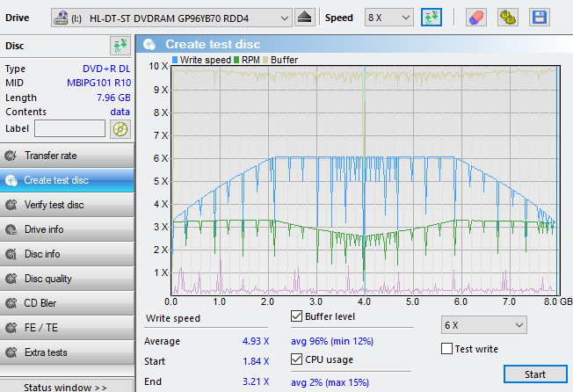Click the erase disc eraser icon
573x392 pixels.
coord(475,18)
